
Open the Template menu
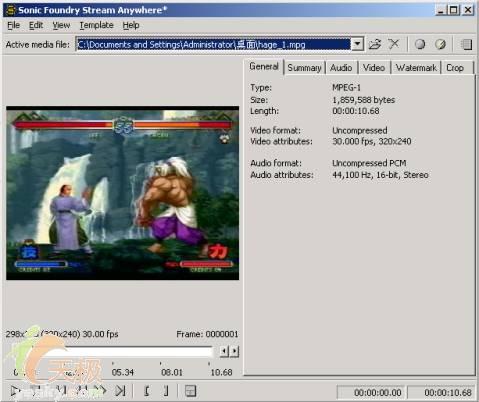(96, 25)
